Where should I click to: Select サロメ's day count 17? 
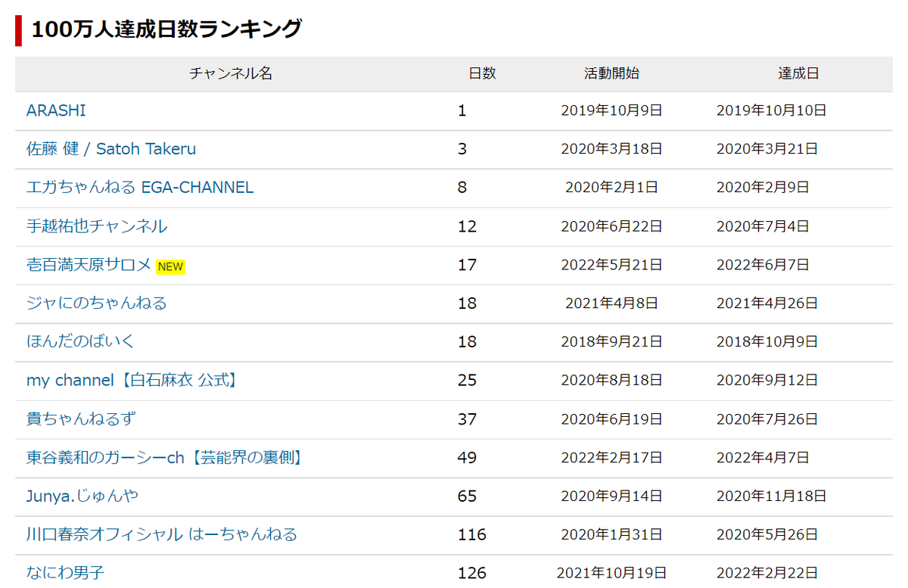coord(468,265)
